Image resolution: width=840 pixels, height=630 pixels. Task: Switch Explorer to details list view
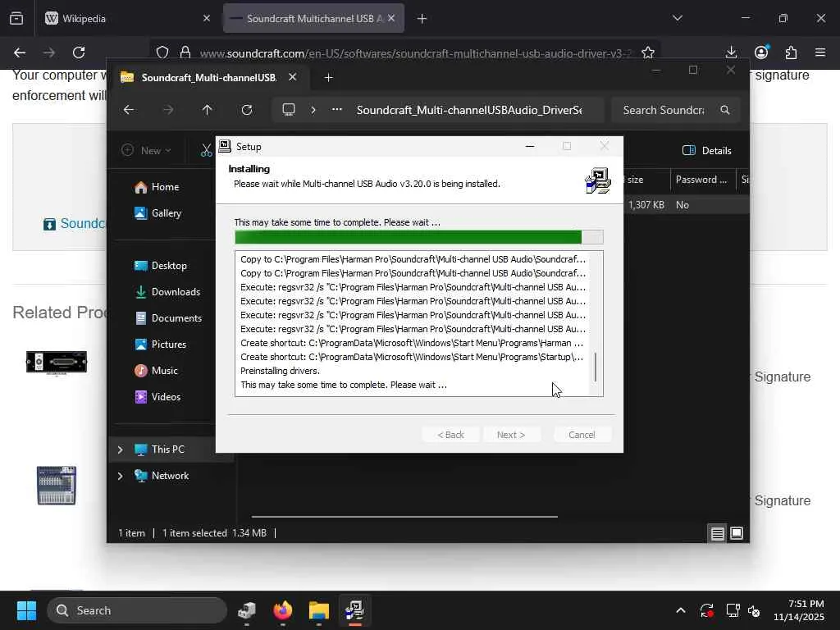[x=717, y=533]
